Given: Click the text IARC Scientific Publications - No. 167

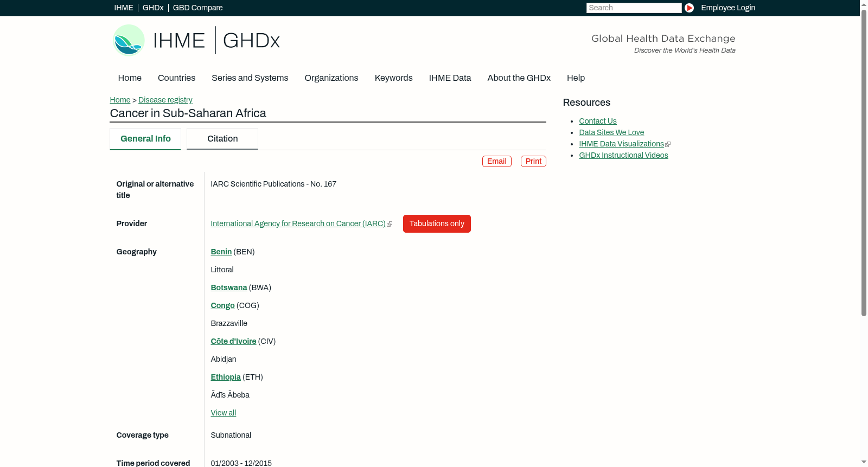Looking at the screenshot, I should click(x=273, y=184).
